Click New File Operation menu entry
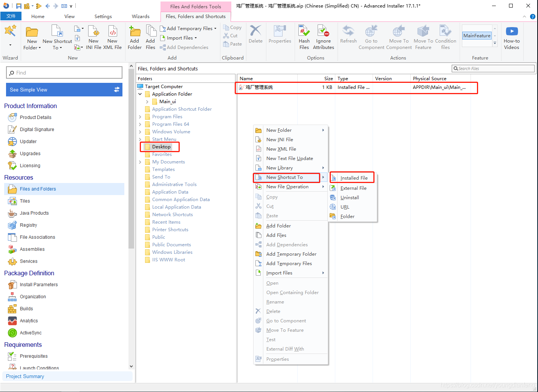Viewport: 538px width, 392px height. [290, 187]
